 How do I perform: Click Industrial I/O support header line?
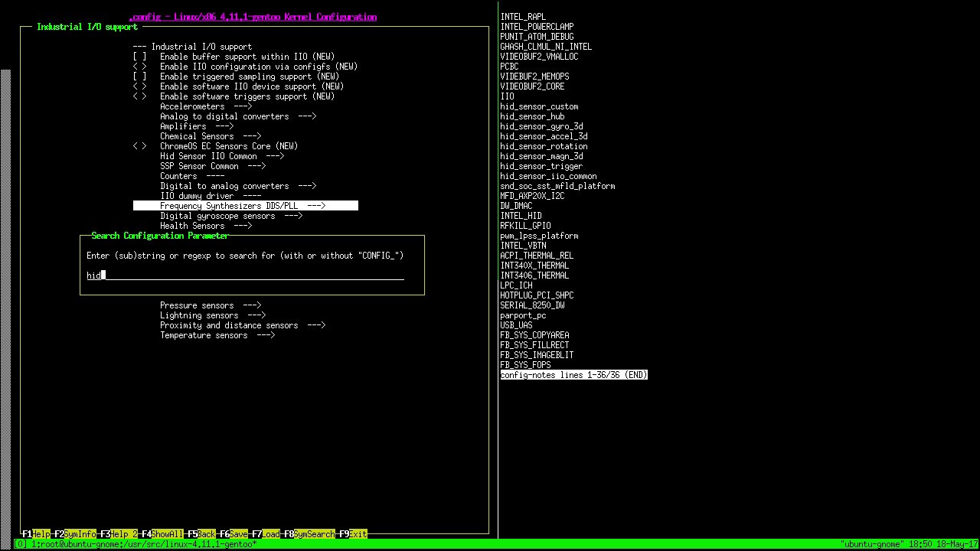(x=192, y=47)
